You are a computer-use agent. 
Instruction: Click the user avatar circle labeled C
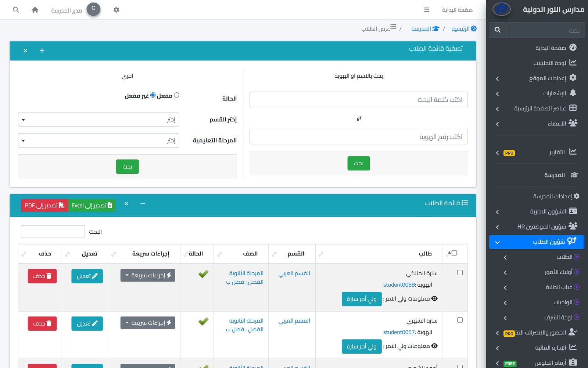(x=93, y=9)
